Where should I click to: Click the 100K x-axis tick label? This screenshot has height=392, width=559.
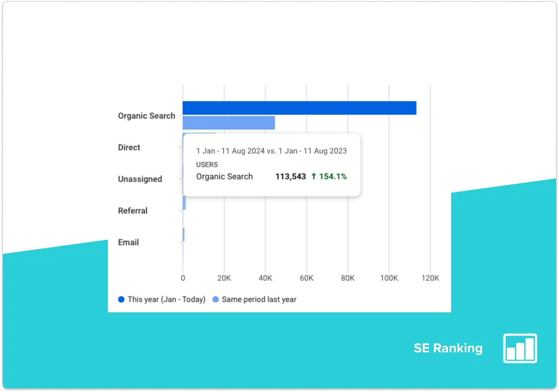(x=389, y=278)
